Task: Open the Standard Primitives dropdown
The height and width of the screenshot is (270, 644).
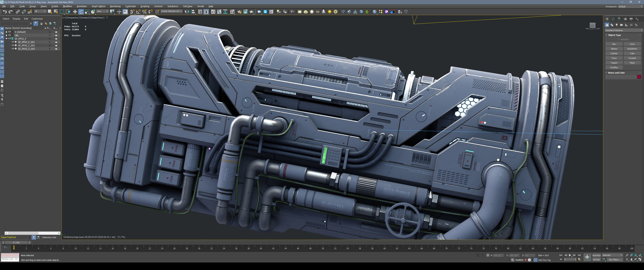Action: pos(623,30)
